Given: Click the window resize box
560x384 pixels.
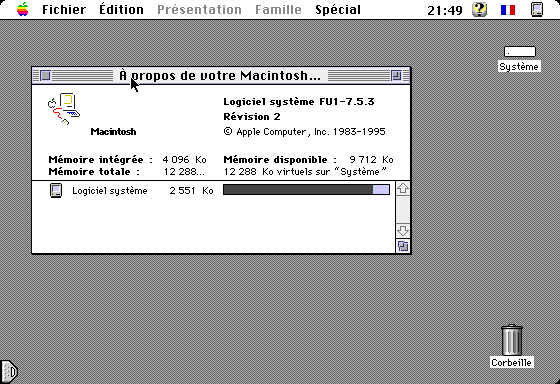Looking at the screenshot, I should pos(403,246).
